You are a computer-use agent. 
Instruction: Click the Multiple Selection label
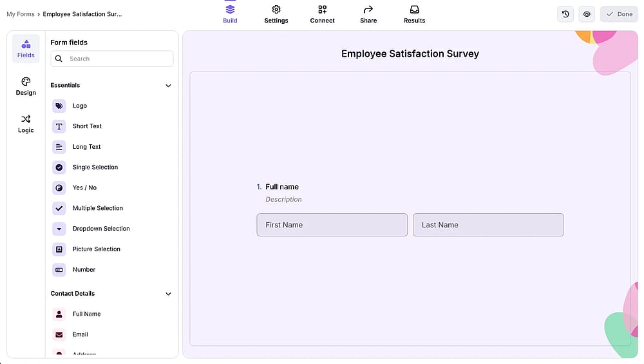pyautogui.click(x=98, y=208)
